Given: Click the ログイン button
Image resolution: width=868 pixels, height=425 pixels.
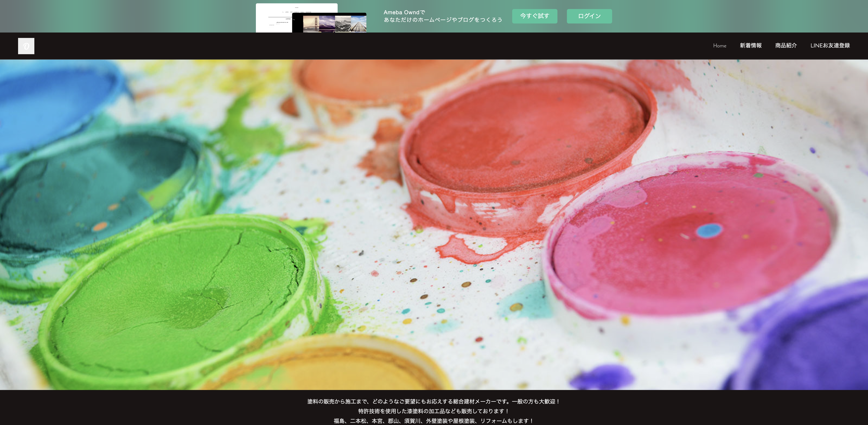Looking at the screenshot, I should click(x=589, y=16).
